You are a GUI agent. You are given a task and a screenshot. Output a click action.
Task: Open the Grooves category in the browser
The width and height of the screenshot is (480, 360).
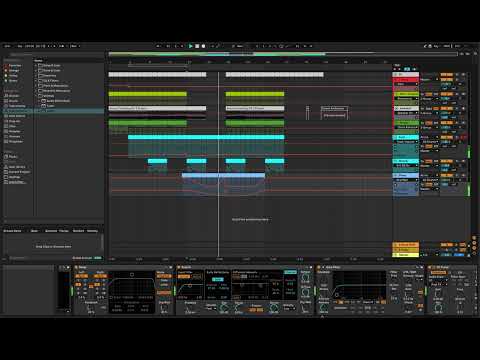12,136
